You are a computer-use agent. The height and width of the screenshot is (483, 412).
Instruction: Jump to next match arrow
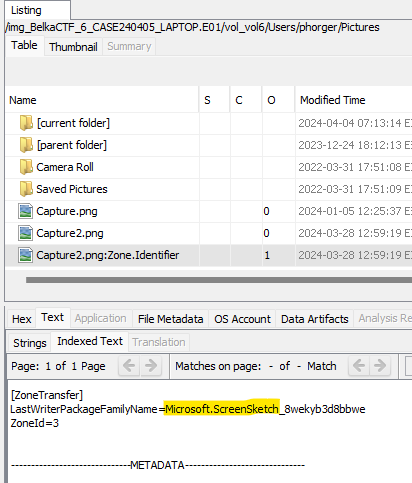click(380, 366)
